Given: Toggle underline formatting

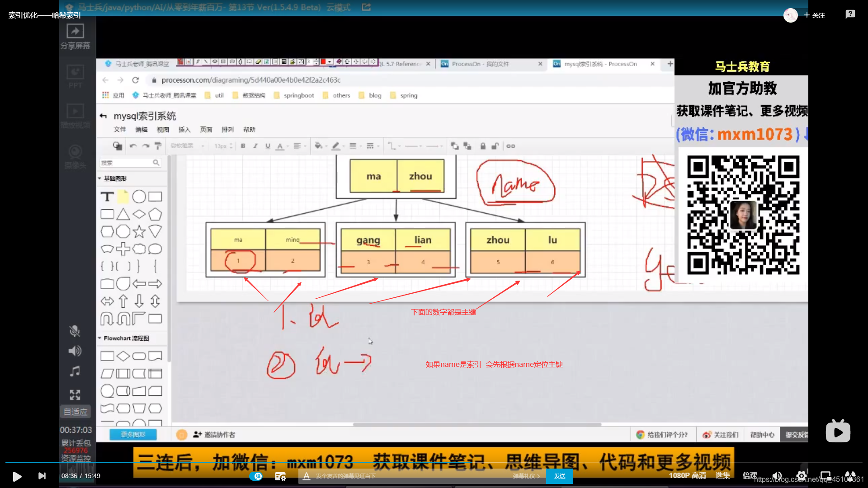Looking at the screenshot, I should pyautogui.click(x=268, y=146).
